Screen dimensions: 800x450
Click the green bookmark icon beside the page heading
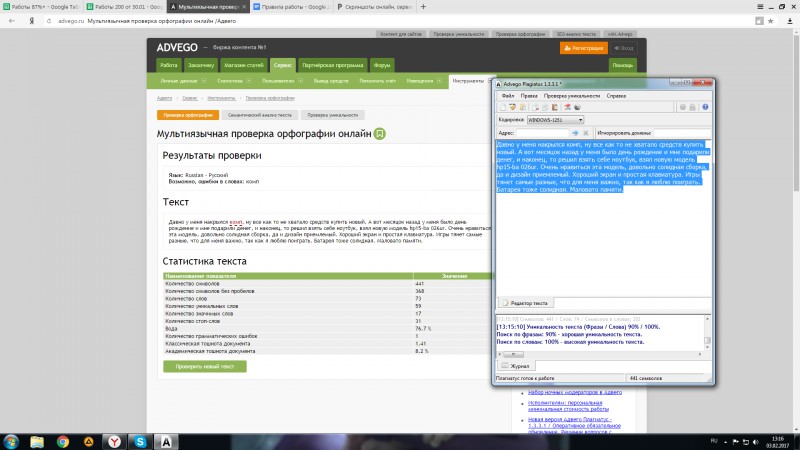(380, 134)
